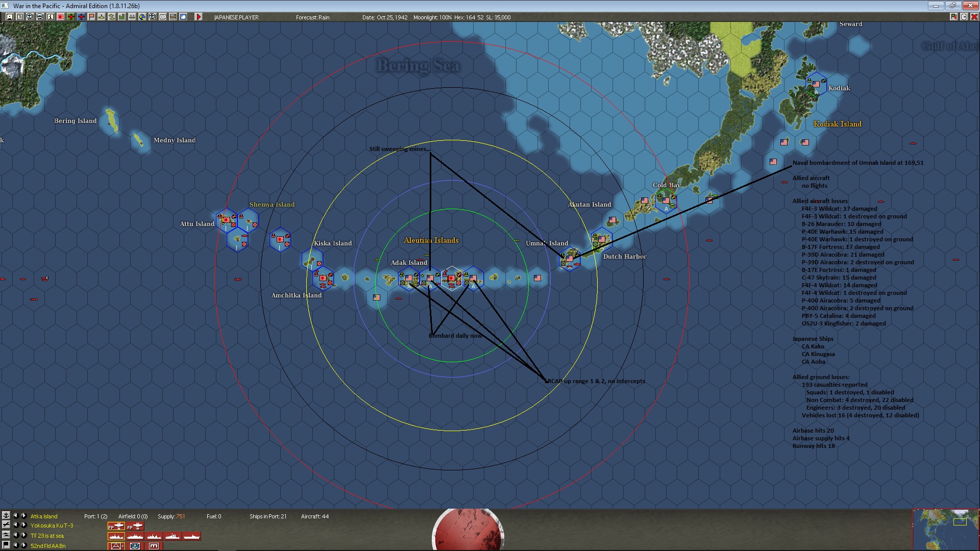
Task: Click the anchor icon beside Atka Island
Action: point(6,515)
